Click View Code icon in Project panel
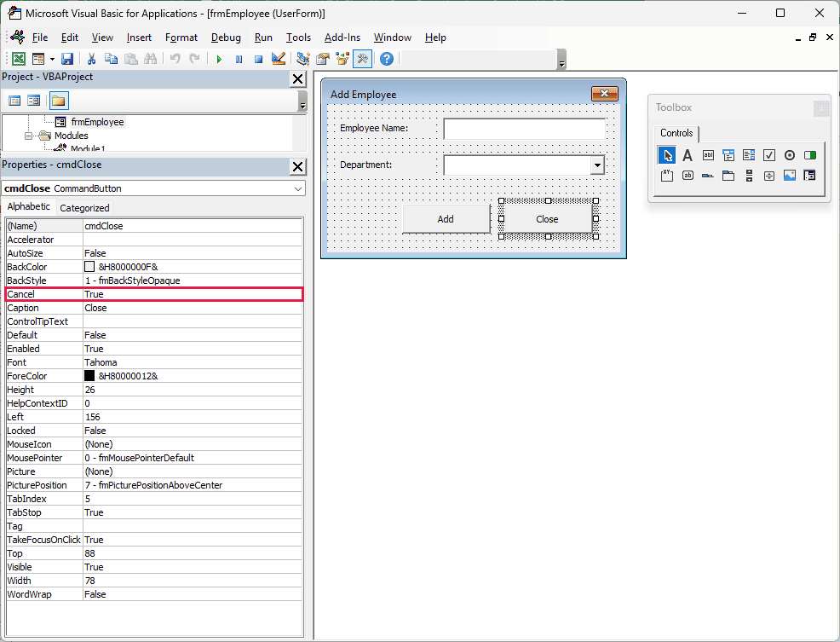 [14, 101]
